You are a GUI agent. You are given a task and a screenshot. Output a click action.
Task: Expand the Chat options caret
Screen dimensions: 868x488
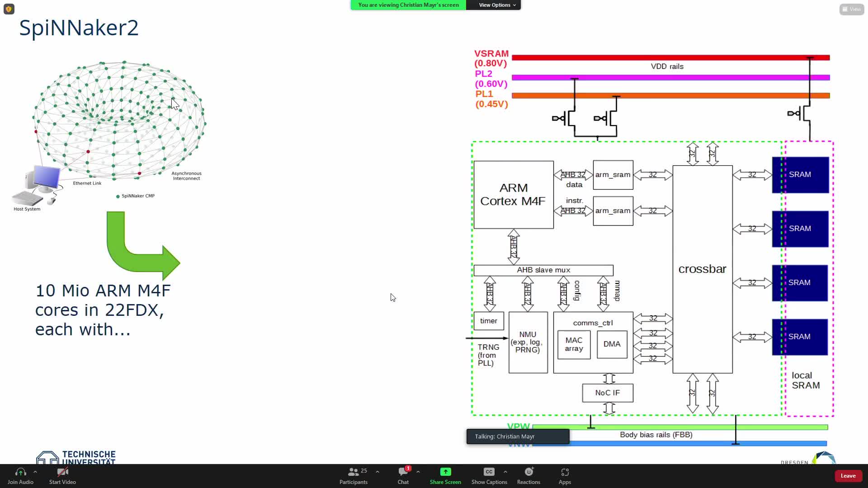coord(418,472)
